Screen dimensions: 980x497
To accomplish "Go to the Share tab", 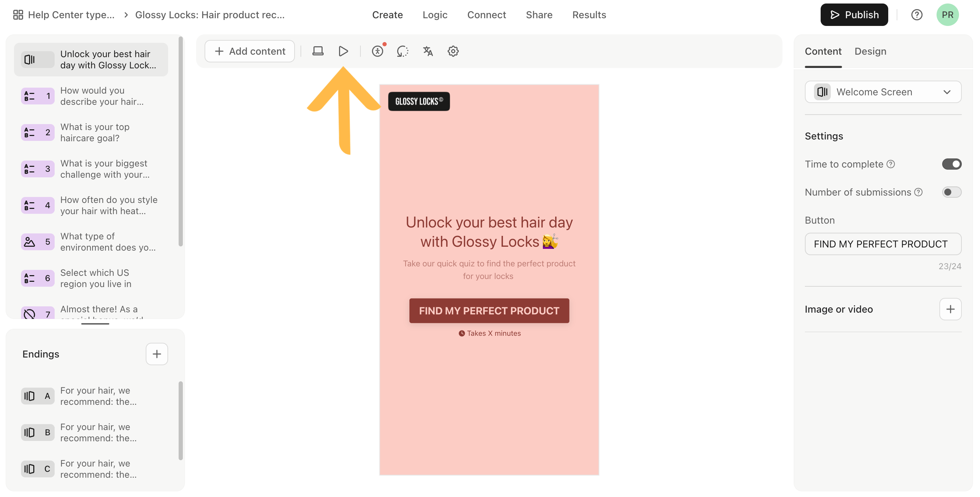I will point(539,15).
